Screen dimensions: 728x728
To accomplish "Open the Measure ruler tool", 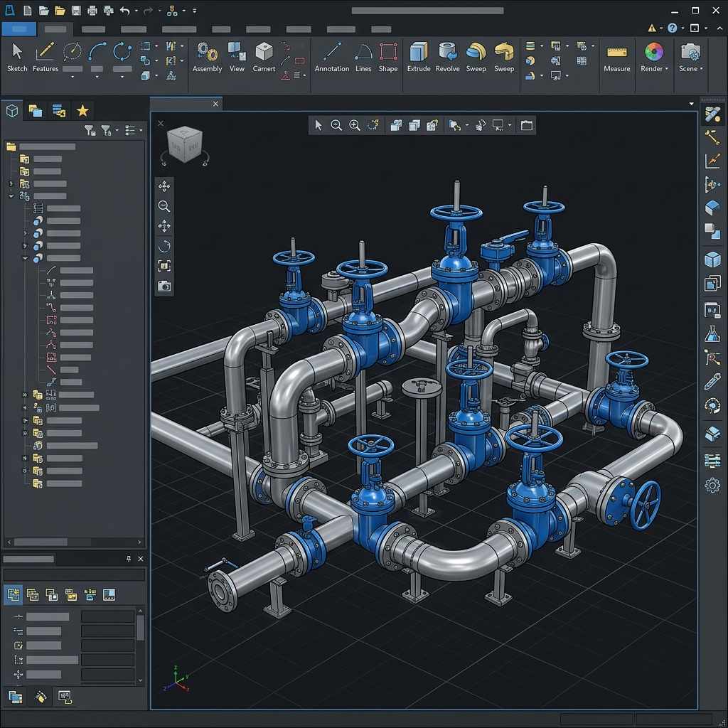I will (616, 58).
